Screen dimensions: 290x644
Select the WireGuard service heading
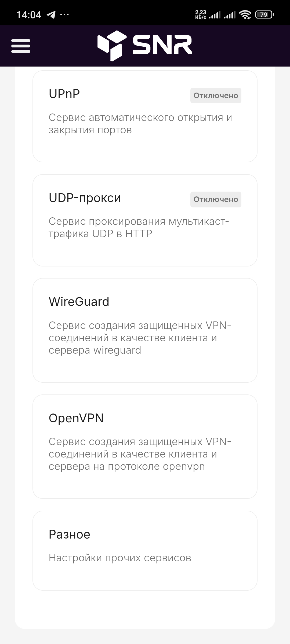79,302
